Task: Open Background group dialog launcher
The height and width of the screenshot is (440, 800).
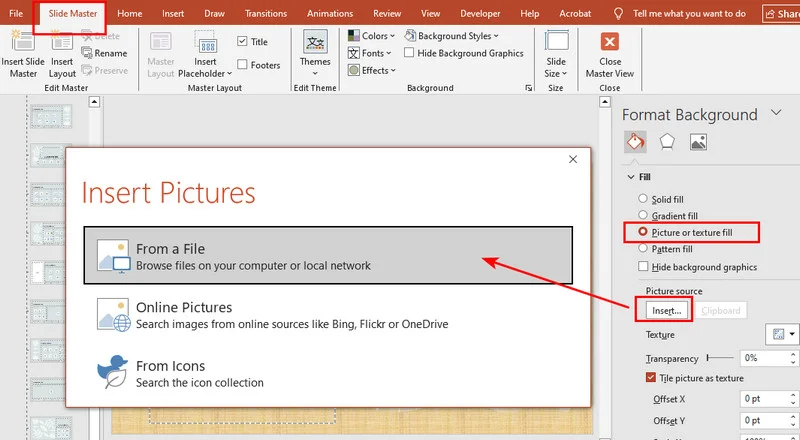Action: point(529,88)
